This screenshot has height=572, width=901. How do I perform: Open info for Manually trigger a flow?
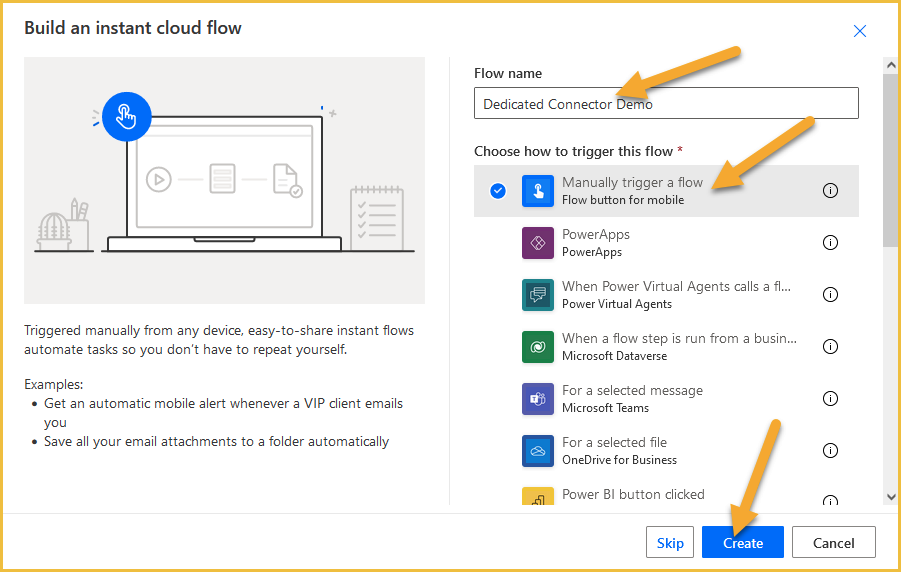click(x=830, y=190)
